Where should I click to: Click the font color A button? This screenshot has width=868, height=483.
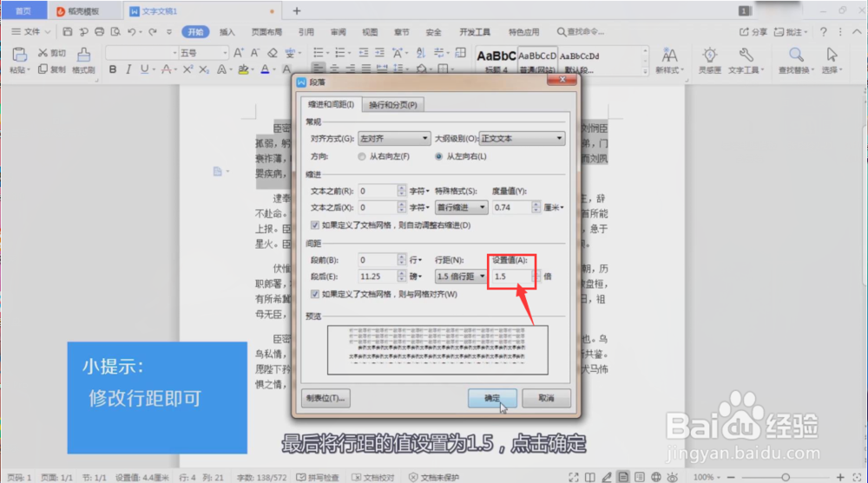point(265,69)
